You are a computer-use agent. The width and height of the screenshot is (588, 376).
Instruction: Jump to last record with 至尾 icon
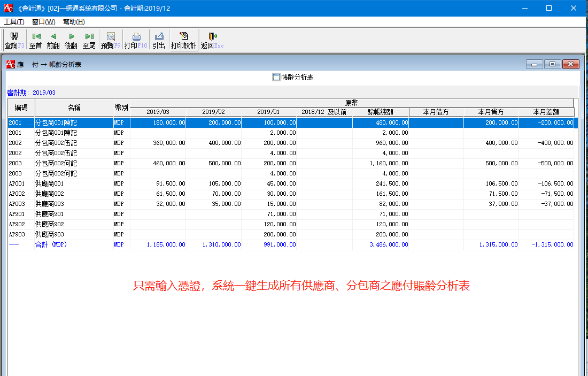pyautogui.click(x=90, y=39)
